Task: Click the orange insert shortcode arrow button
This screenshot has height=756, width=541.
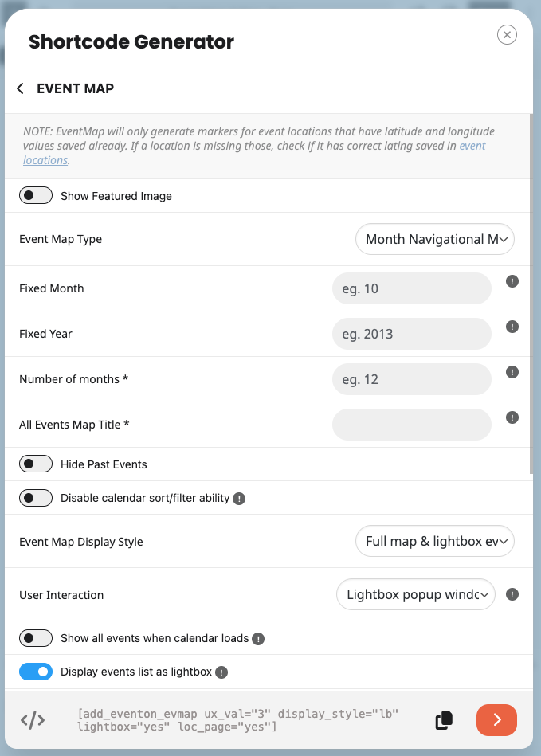Action: click(496, 720)
